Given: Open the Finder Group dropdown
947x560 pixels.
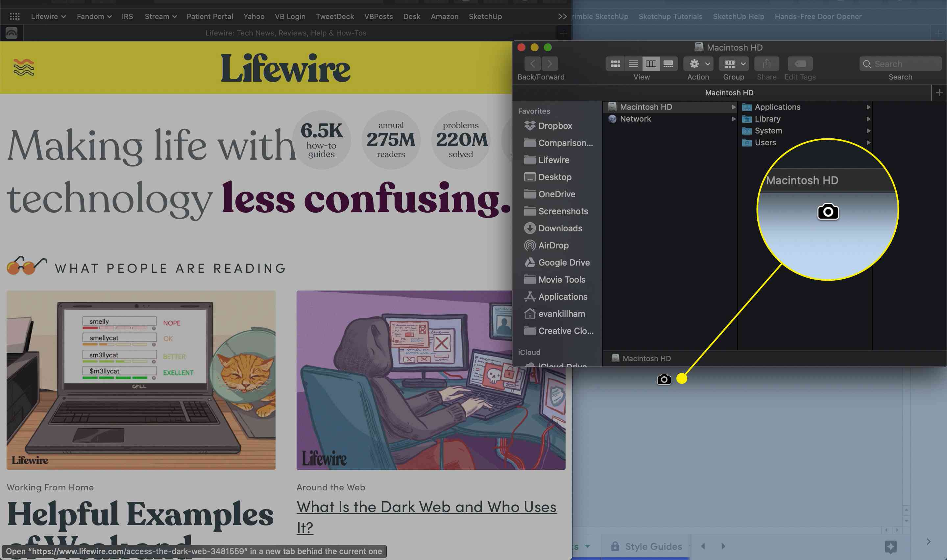Looking at the screenshot, I should tap(734, 64).
